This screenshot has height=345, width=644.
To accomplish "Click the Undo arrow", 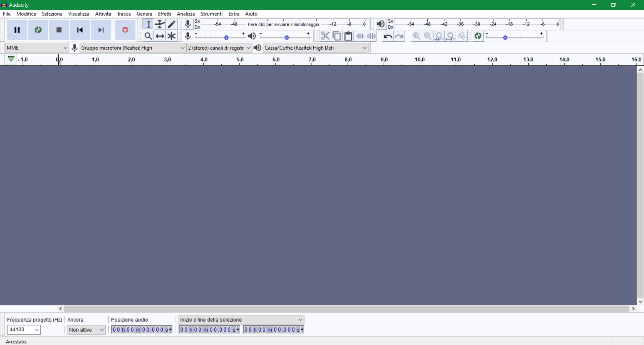I will pos(388,36).
